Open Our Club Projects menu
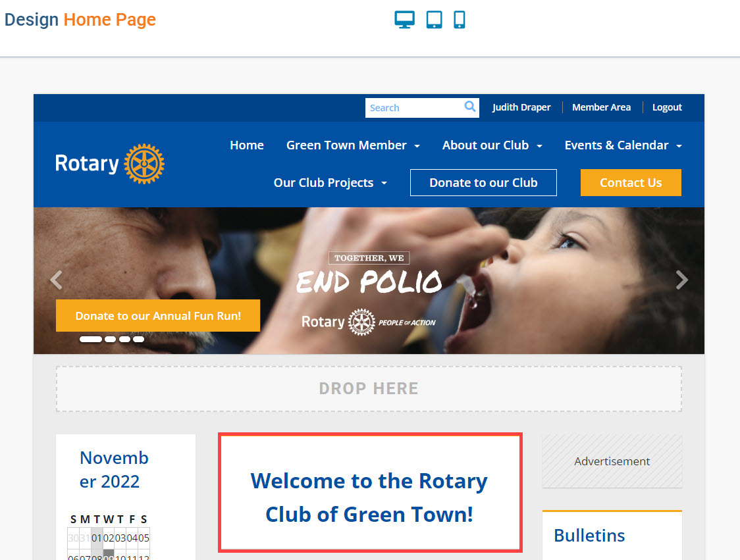 pyautogui.click(x=323, y=182)
